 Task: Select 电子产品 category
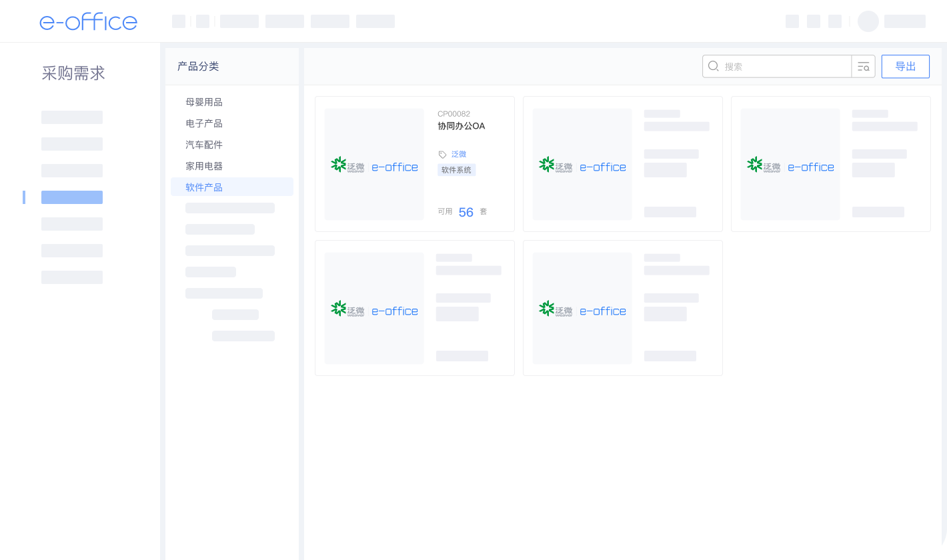tap(204, 123)
